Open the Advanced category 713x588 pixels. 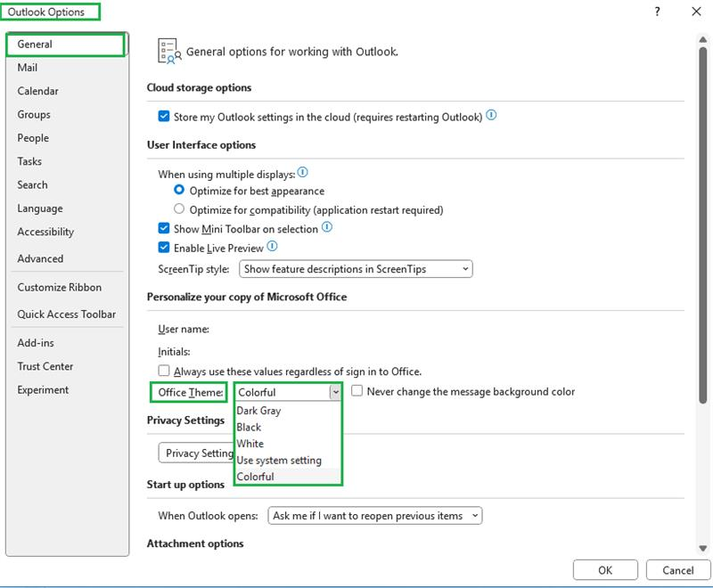[x=66, y=258]
